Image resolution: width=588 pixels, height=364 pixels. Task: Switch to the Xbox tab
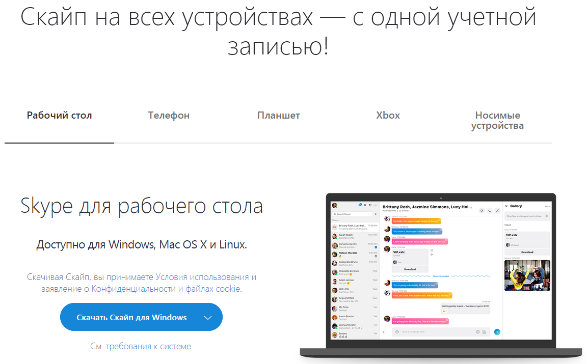pyautogui.click(x=388, y=116)
